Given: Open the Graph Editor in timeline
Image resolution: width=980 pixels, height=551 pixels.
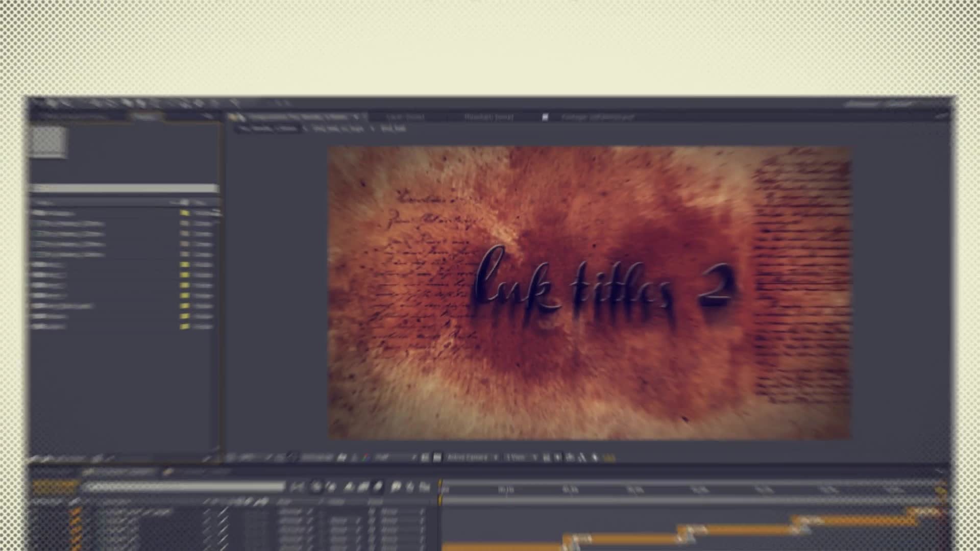Looking at the screenshot, I should point(424,488).
